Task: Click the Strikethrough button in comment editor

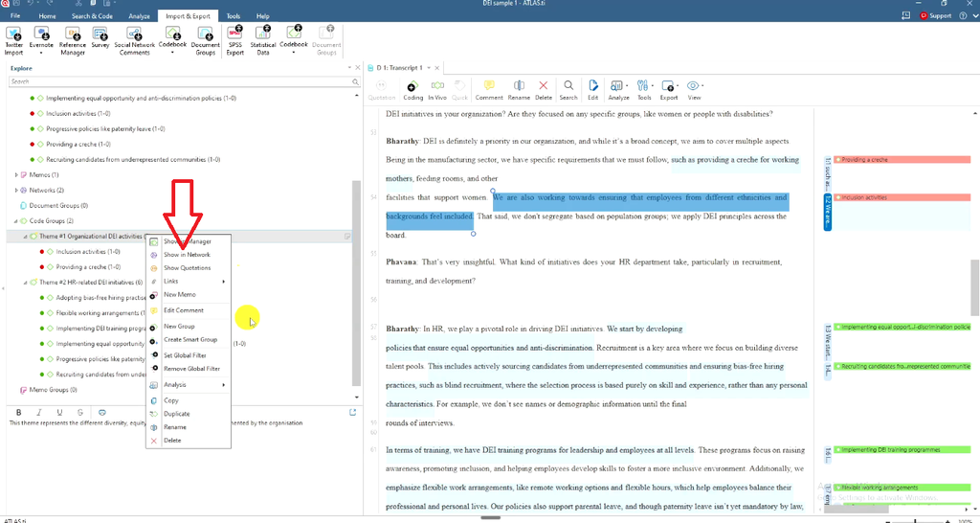Action: click(x=80, y=412)
